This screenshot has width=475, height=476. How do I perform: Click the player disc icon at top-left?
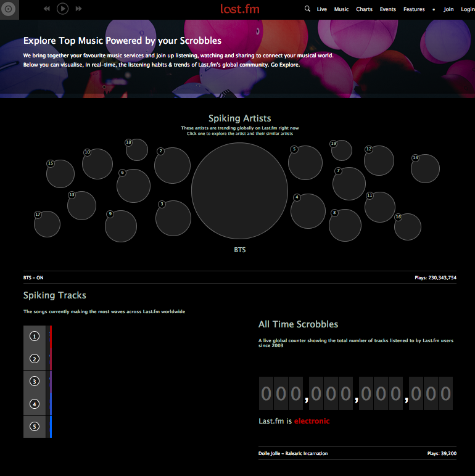click(9, 9)
